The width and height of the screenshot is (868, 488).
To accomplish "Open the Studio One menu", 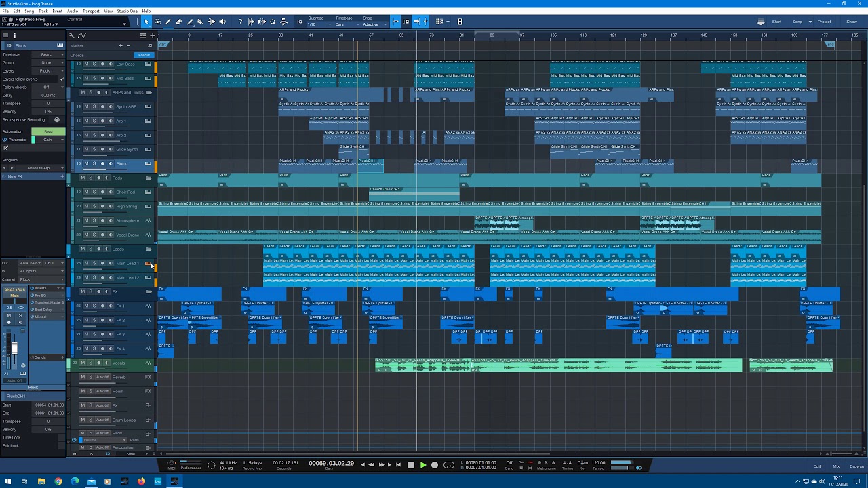I will click(127, 12).
